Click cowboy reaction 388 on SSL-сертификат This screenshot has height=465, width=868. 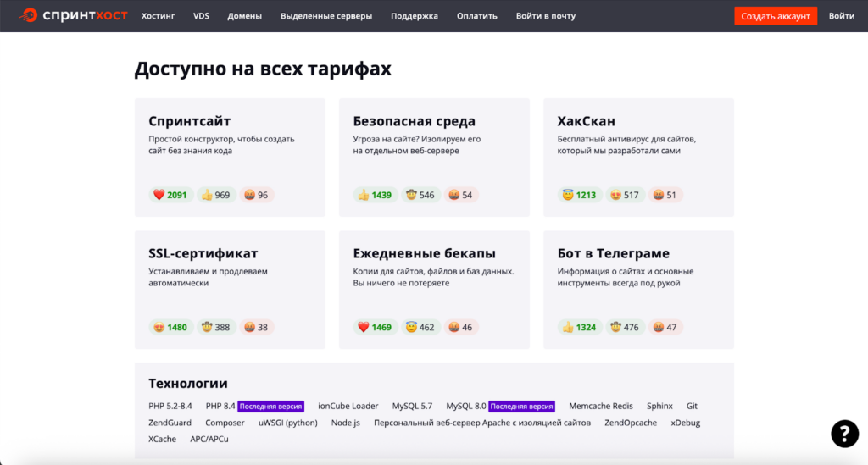point(216,327)
